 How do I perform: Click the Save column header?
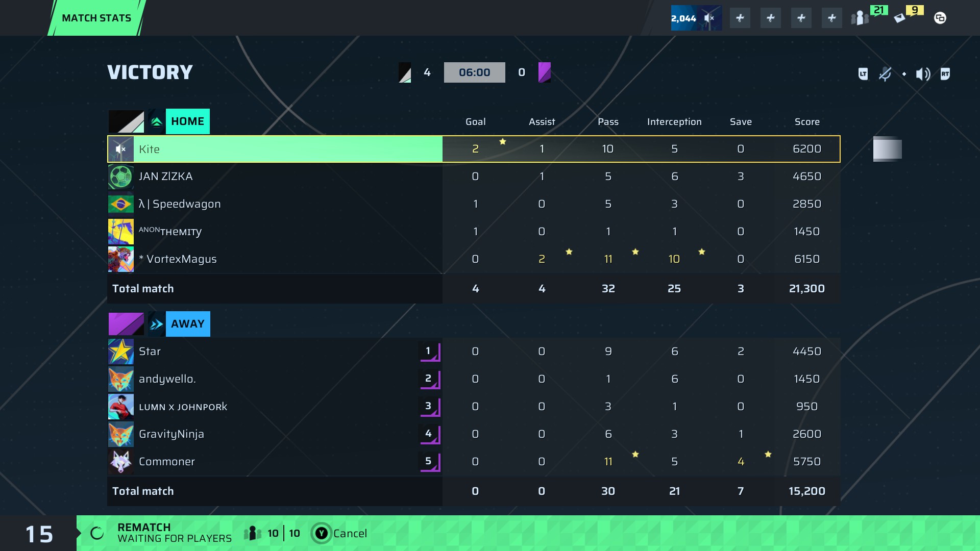[x=741, y=122]
